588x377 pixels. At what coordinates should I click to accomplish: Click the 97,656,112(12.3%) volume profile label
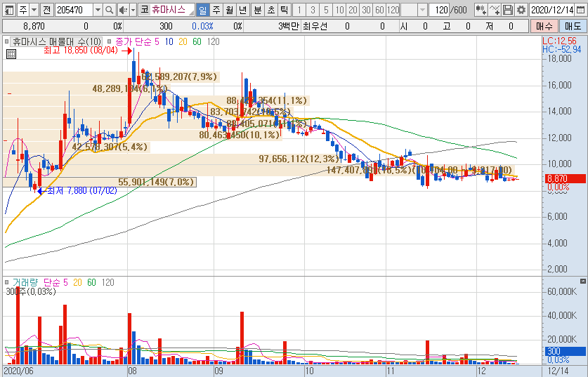[x=299, y=159]
